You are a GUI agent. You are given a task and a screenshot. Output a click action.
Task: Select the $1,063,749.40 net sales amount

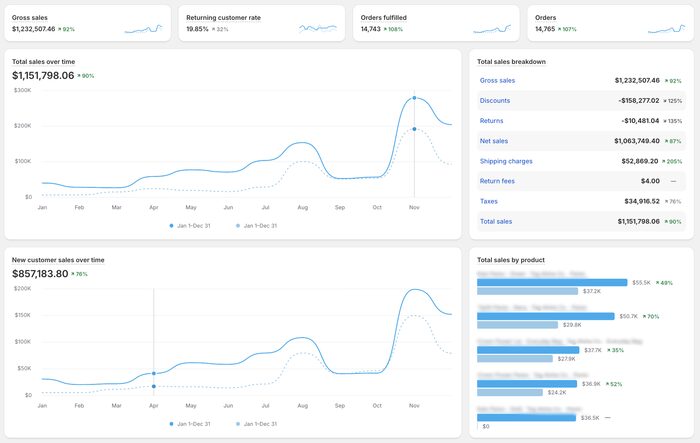click(x=637, y=141)
